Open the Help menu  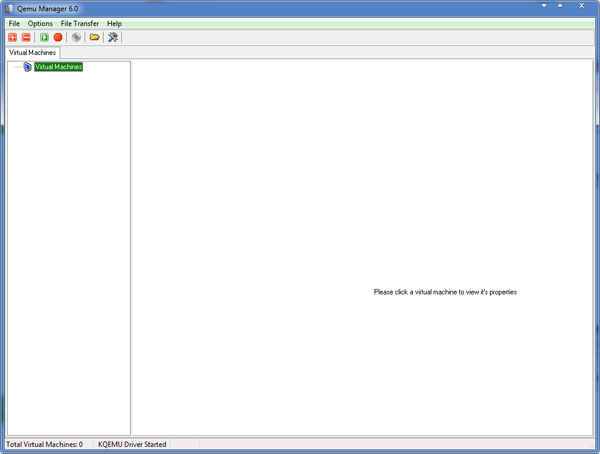click(x=114, y=24)
